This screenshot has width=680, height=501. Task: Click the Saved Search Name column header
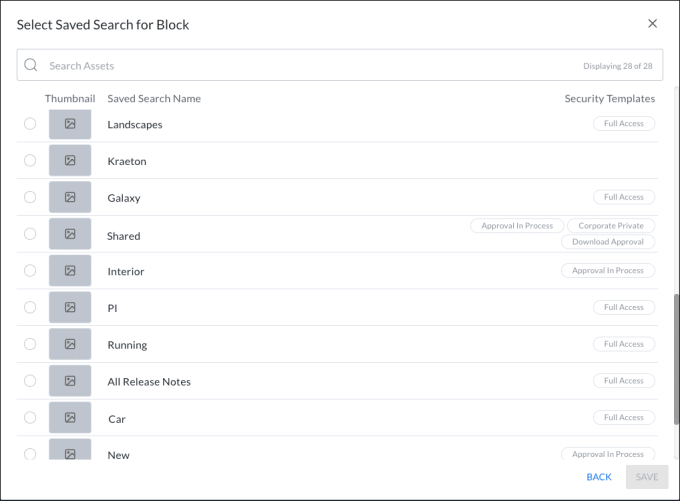point(154,99)
